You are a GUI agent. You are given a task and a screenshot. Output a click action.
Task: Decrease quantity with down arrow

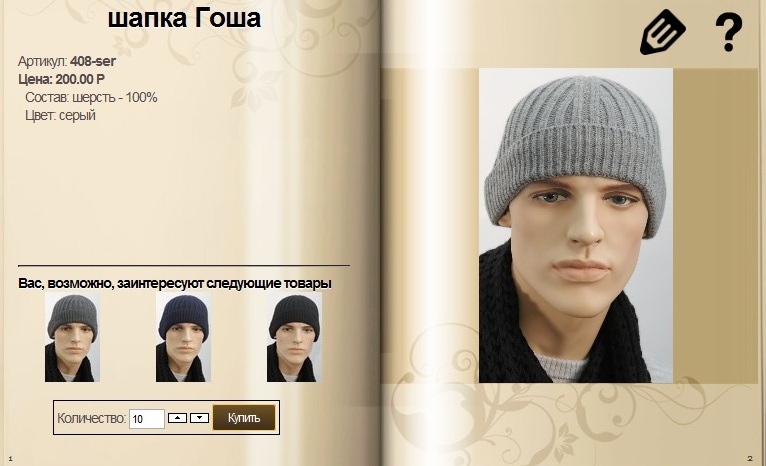199,418
